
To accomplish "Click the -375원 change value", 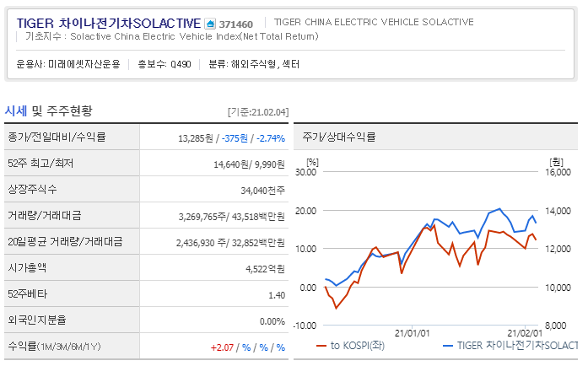I will [235, 138].
